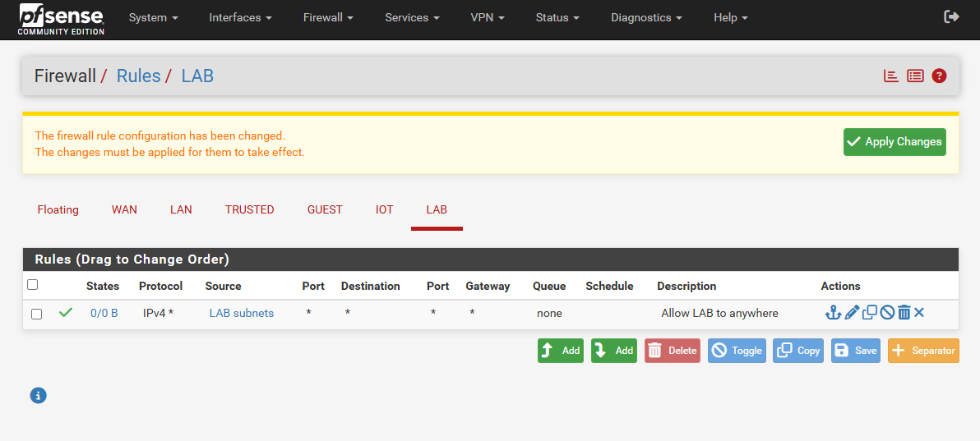
Task: Click the Rules (Drag to Change Order) heading
Action: [132, 260]
